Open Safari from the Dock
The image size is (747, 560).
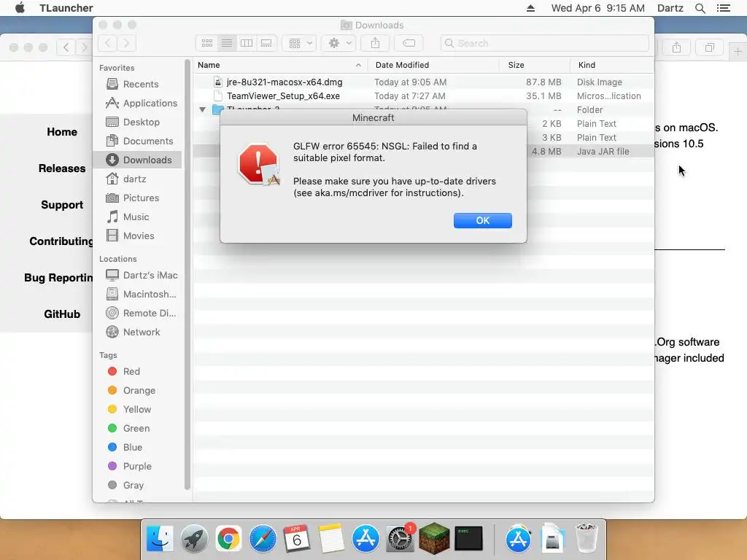(263, 539)
